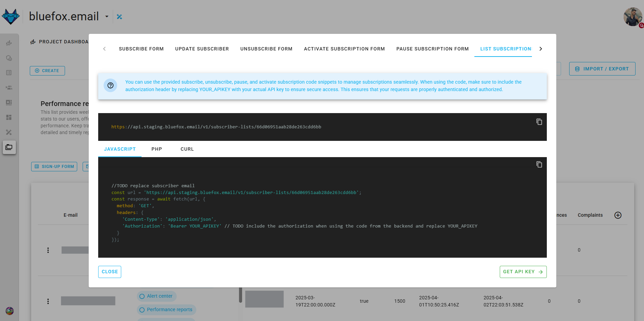Open the analytics clock icon in sidebar
644x321 pixels.
point(9,58)
